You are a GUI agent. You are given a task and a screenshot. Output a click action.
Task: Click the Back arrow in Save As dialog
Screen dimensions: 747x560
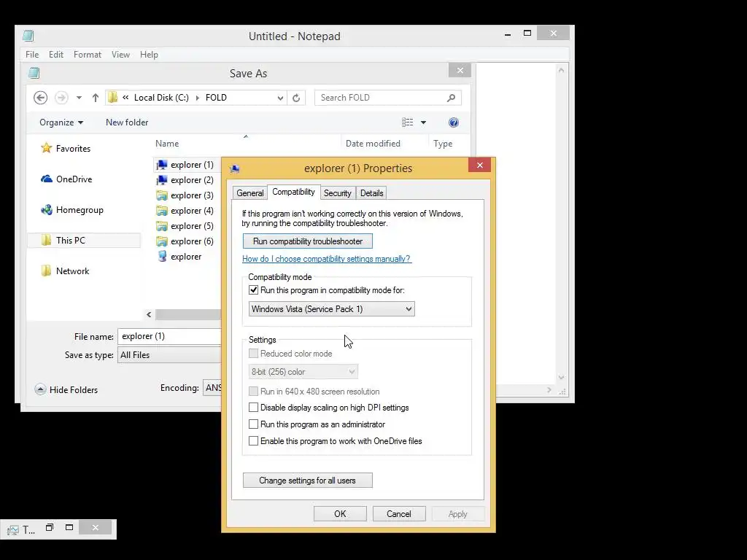pos(41,98)
